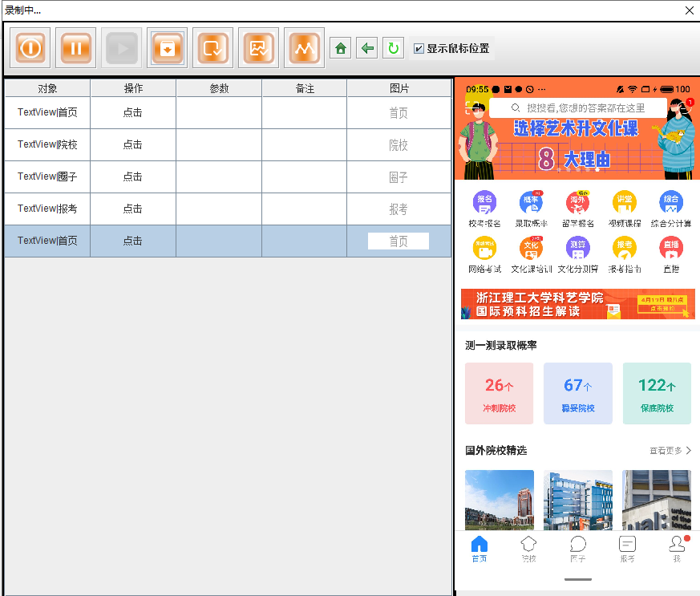Pause the recording with the pause icon
This screenshot has height=596, width=700.
[75, 47]
